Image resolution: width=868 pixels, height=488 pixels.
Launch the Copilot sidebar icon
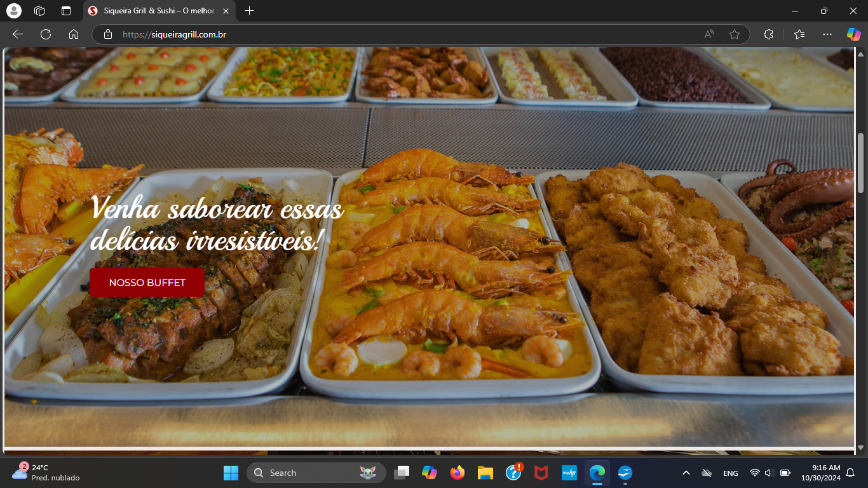pos(853,34)
